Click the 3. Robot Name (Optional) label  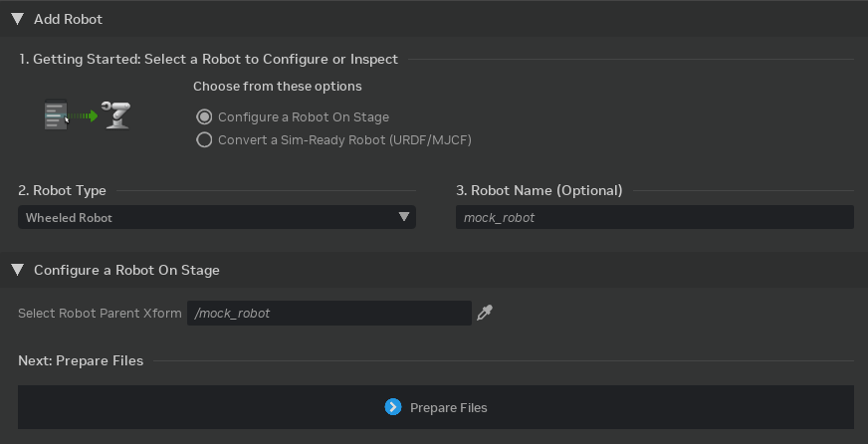click(539, 190)
